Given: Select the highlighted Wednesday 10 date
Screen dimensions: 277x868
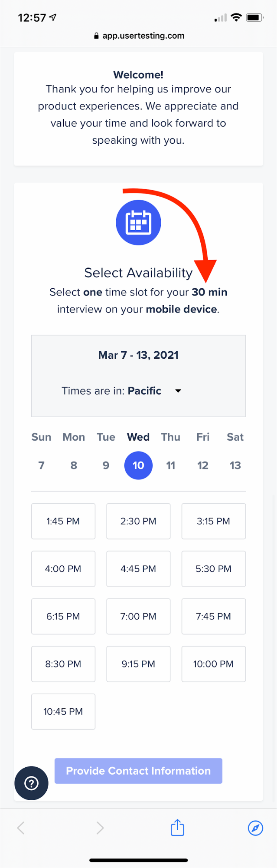Looking at the screenshot, I should point(138,465).
